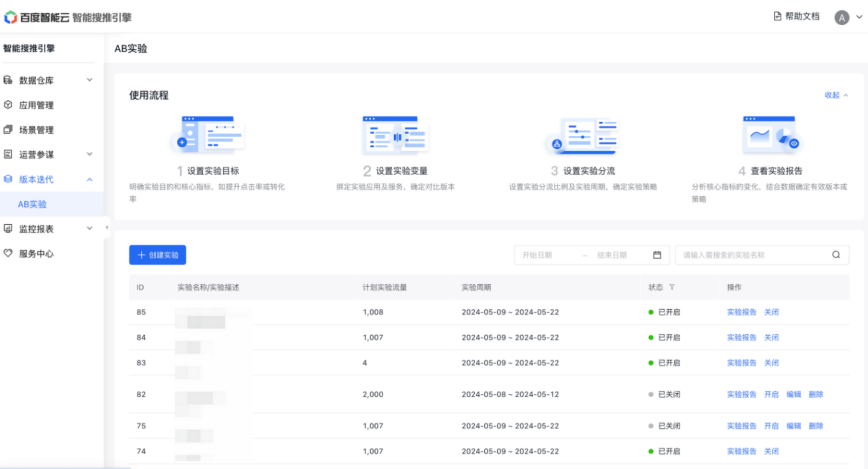Open the 状态 column filter icon
The height and width of the screenshot is (469, 868).
pos(672,287)
